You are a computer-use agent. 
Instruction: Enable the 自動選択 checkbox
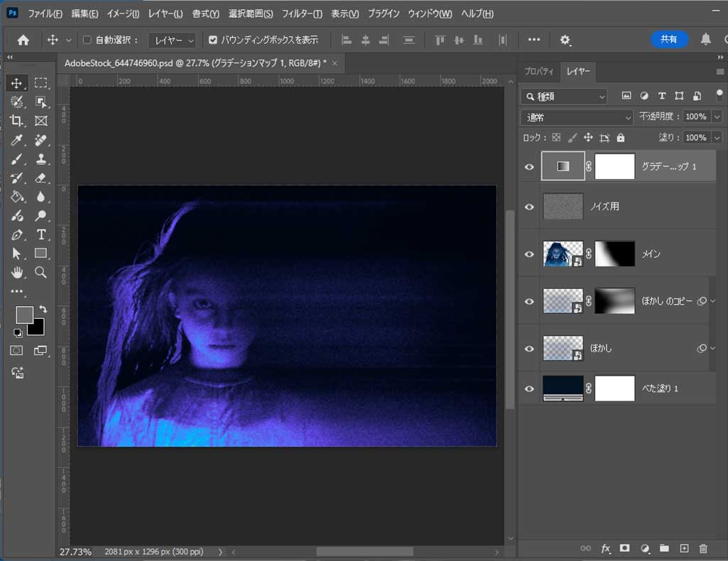coord(87,40)
